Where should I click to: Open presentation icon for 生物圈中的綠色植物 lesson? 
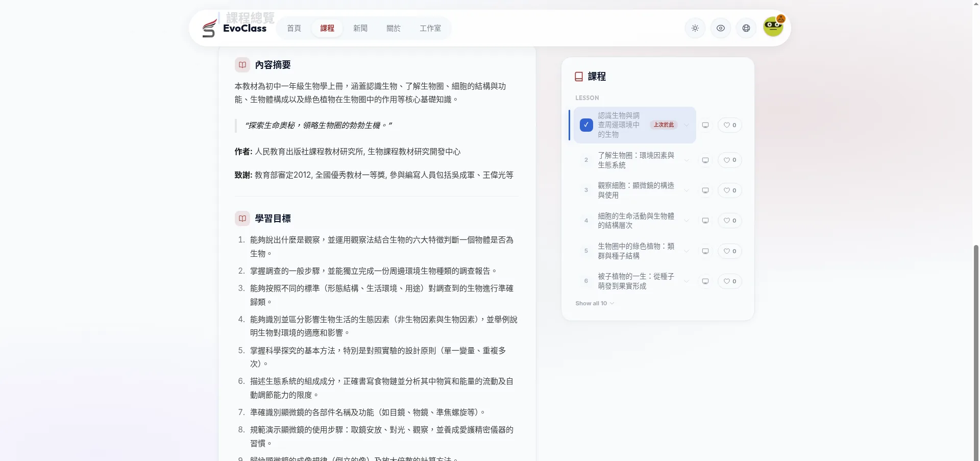[705, 251]
